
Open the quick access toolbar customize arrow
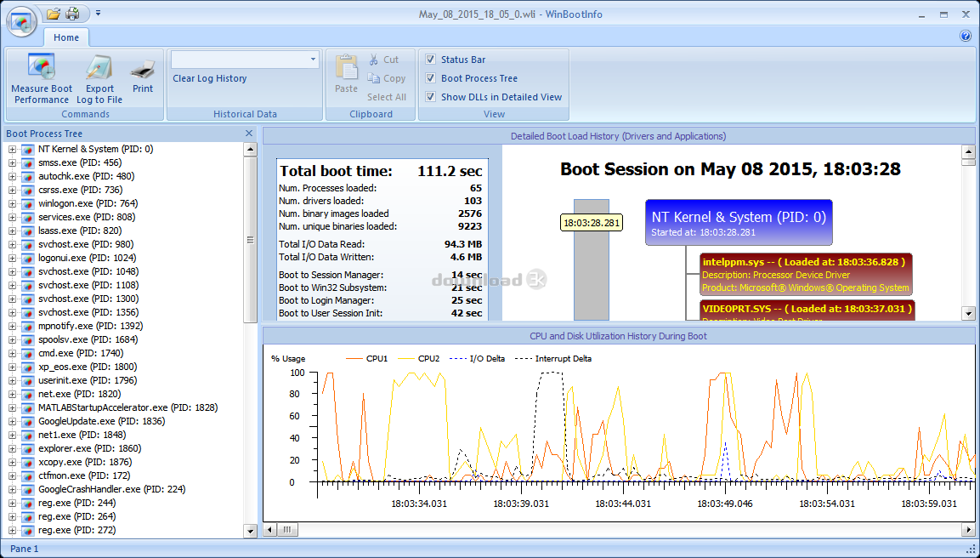click(98, 13)
